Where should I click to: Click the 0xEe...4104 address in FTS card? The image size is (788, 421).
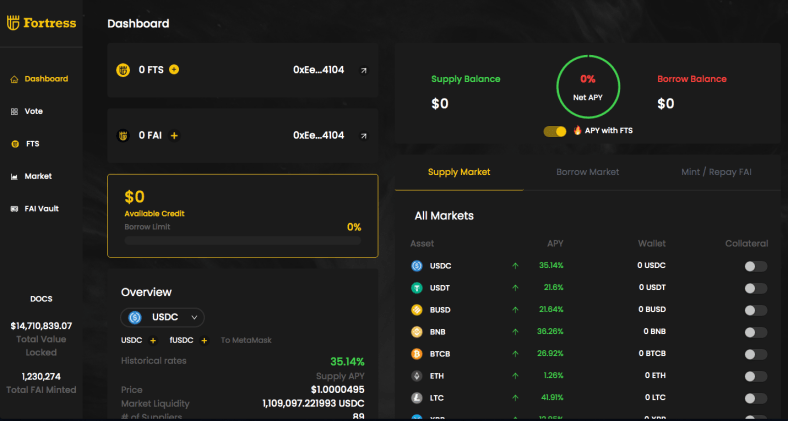coord(319,70)
